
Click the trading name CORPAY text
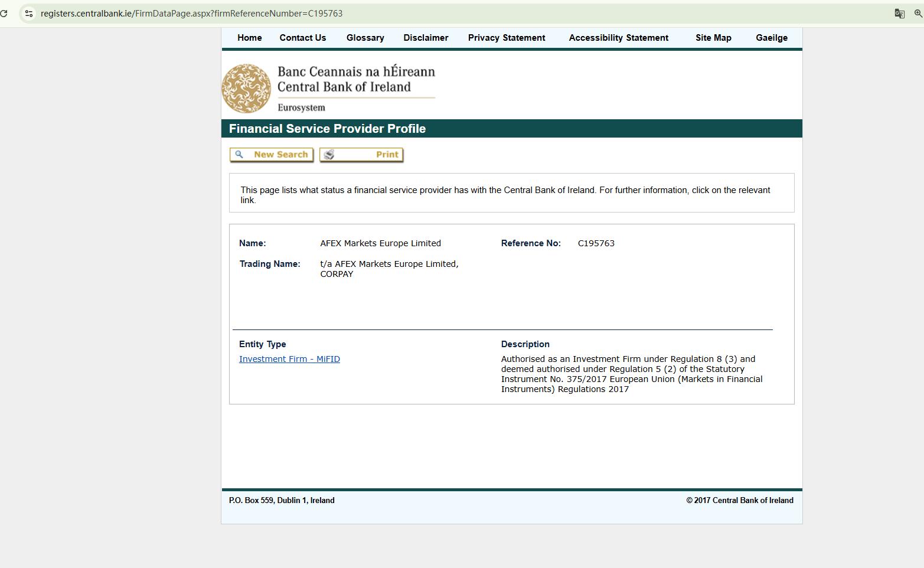pyautogui.click(x=337, y=274)
